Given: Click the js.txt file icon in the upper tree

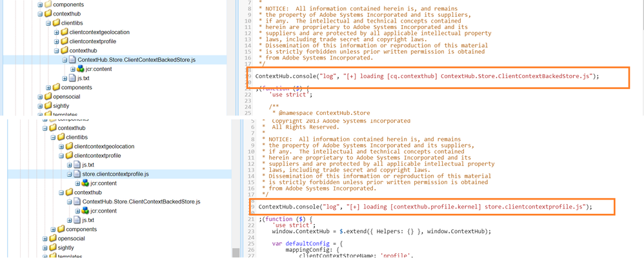Looking at the screenshot, I should pos(72,79).
